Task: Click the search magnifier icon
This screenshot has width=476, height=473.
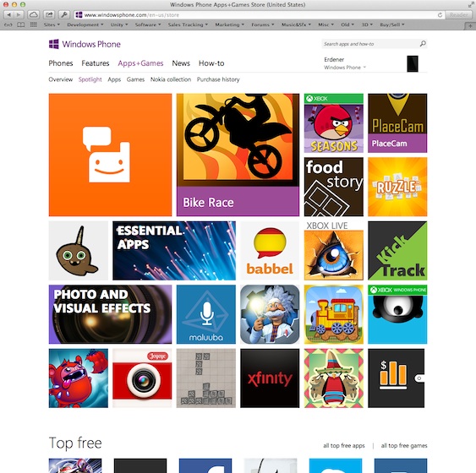Action: pos(423,44)
